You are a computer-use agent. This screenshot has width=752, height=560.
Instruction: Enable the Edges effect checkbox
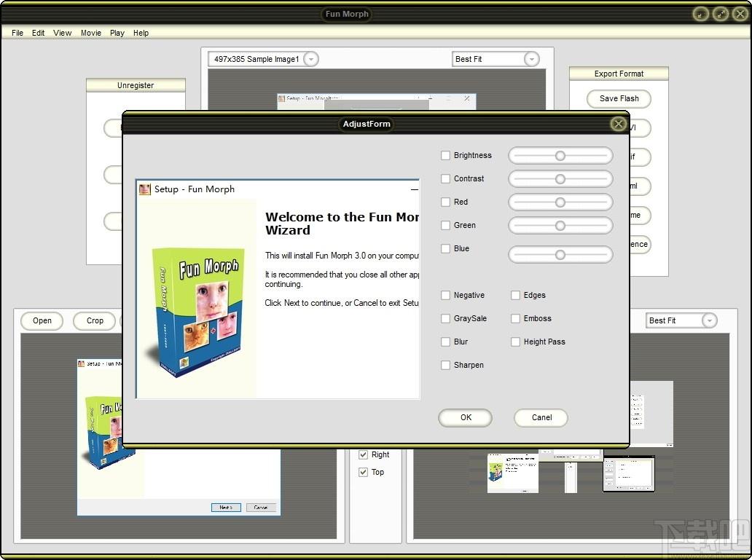point(516,296)
